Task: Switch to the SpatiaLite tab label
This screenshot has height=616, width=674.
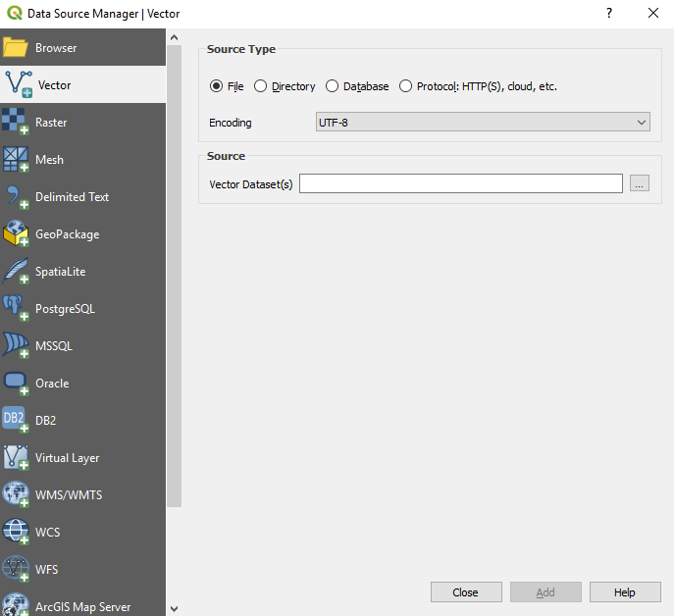Action: pyautogui.click(x=60, y=272)
